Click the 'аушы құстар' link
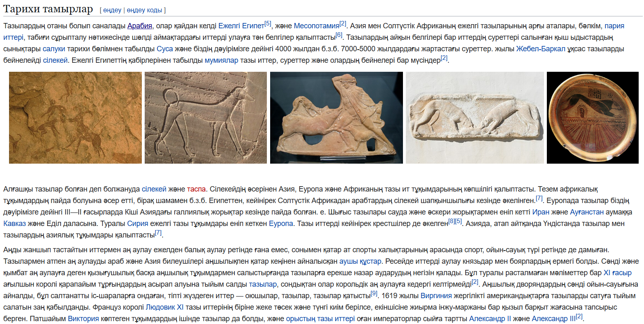 (360, 261)
